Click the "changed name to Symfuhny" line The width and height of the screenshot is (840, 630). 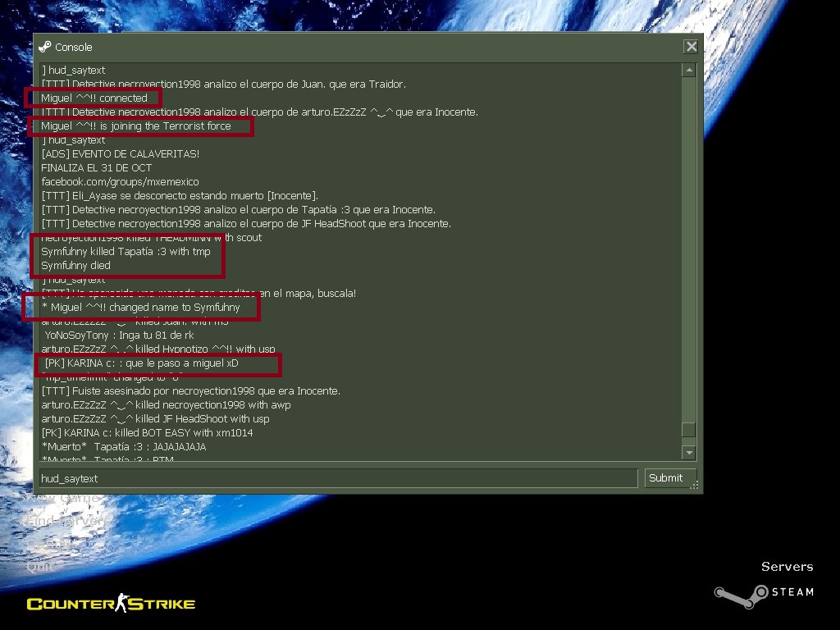[141, 308]
